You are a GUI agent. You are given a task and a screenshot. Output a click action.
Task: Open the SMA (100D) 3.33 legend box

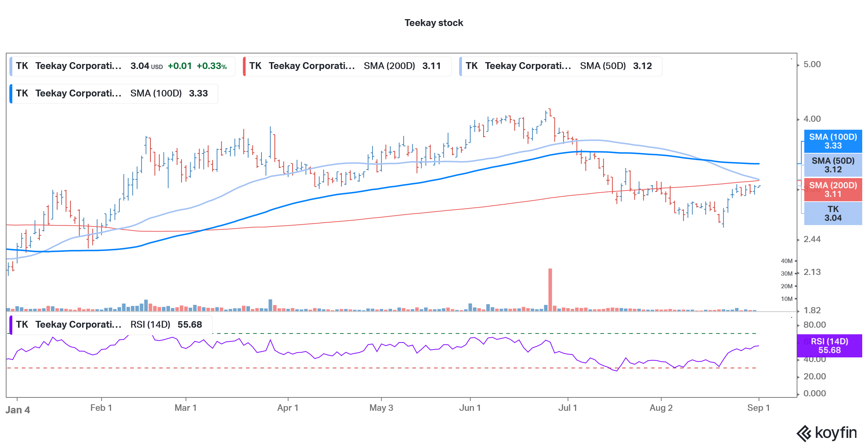coord(114,94)
